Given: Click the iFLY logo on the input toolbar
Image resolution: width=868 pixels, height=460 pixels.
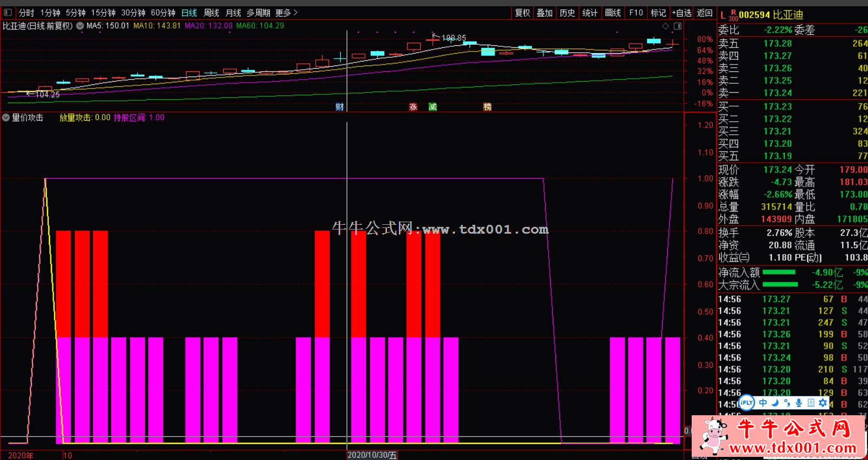Looking at the screenshot, I should point(746,403).
